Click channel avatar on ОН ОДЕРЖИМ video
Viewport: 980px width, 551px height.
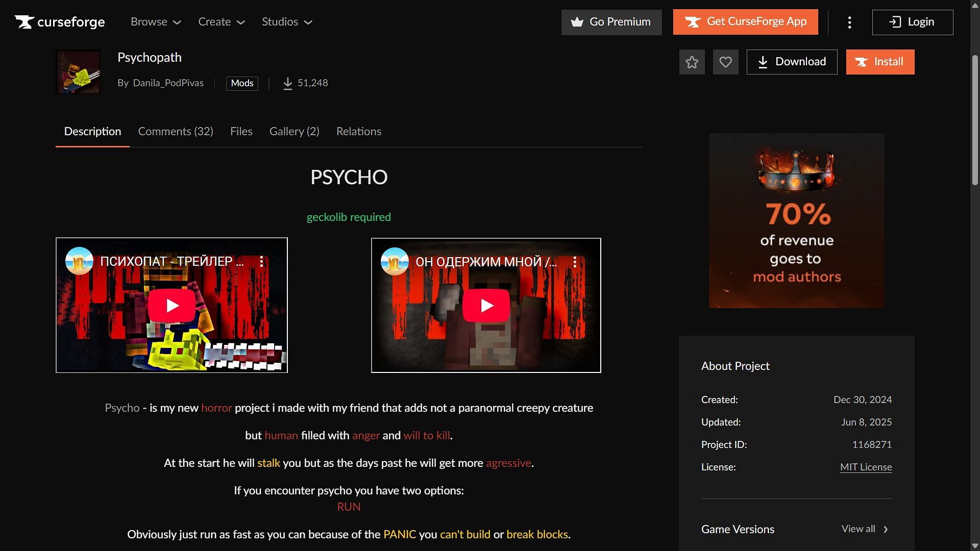[395, 261]
